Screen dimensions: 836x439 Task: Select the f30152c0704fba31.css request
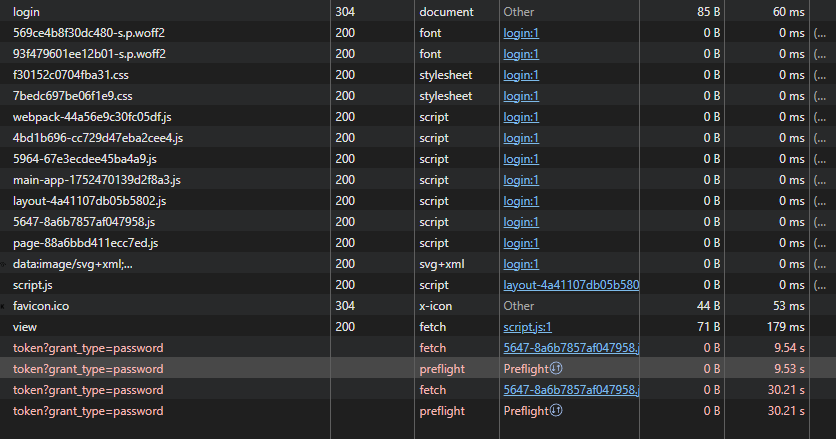[70, 75]
